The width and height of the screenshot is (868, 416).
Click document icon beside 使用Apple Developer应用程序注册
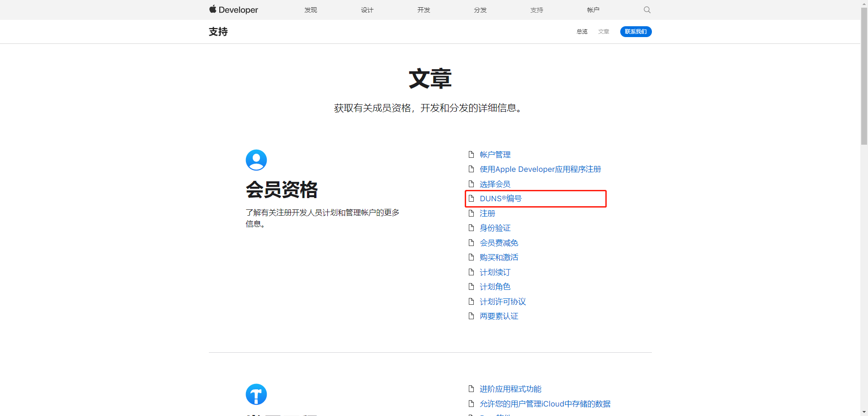click(x=471, y=169)
